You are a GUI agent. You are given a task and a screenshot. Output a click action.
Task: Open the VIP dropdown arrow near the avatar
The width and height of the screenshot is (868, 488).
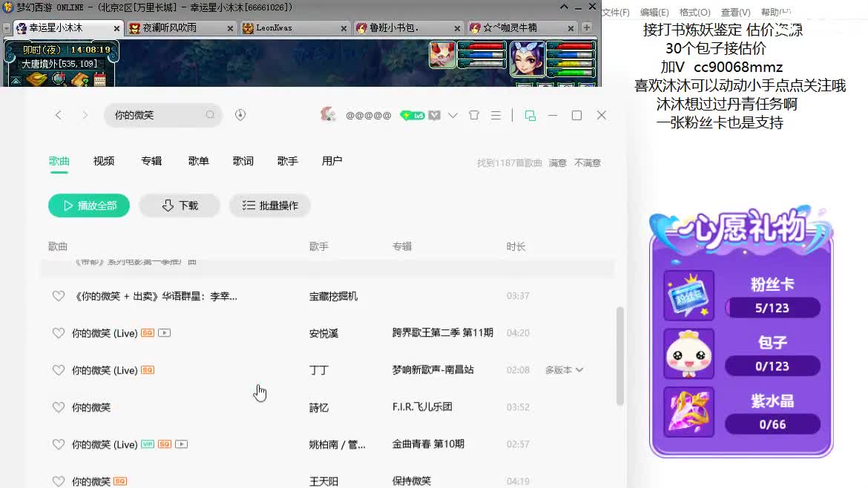pos(453,115)
